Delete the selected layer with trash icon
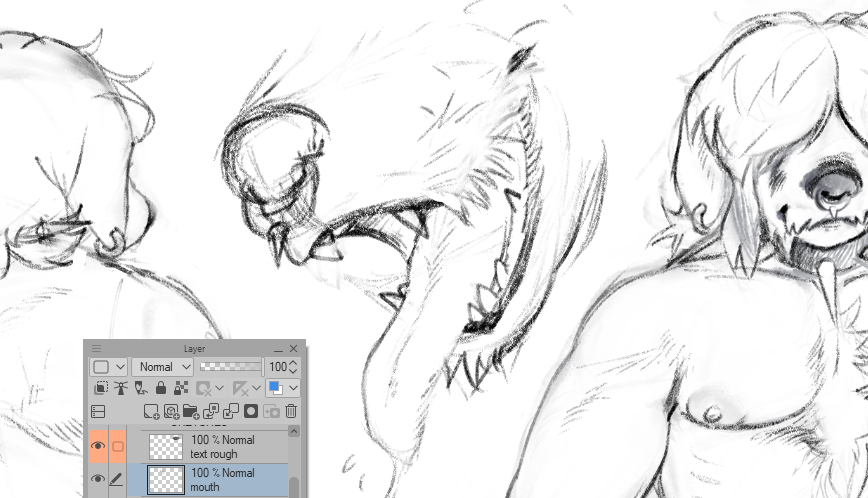Viewport: 868px width, 498px height. 291,411
